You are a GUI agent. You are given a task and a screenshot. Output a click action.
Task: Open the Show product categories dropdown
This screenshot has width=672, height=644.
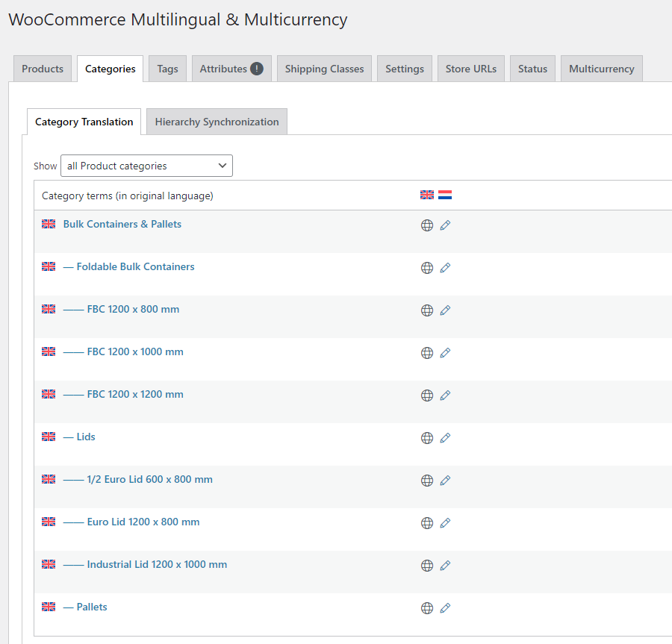(x=146, y=166)
